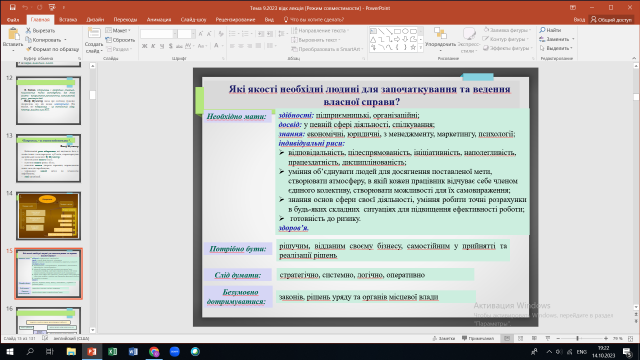Justify text in paragraph group
The image size is (640, 360).
[258, 46]
